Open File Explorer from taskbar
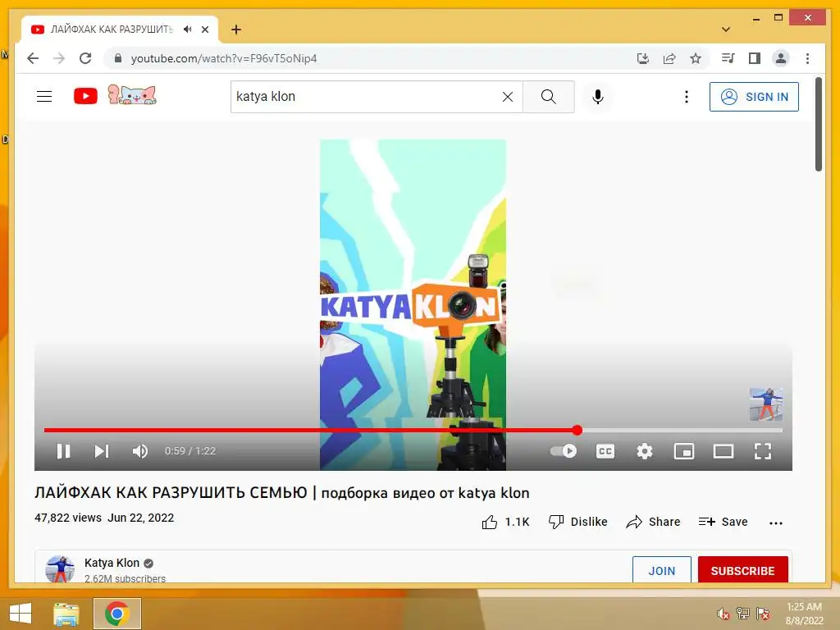 [x=66, y=614]
